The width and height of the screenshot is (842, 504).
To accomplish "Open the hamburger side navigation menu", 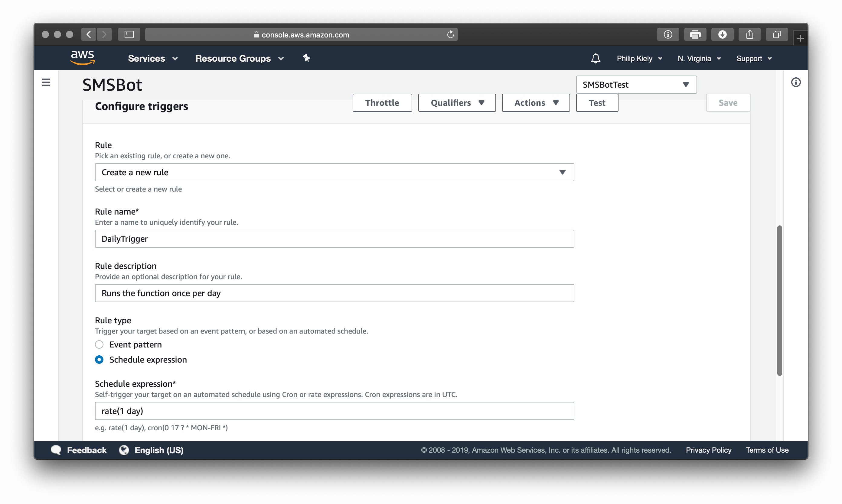I will click(46, 82).
